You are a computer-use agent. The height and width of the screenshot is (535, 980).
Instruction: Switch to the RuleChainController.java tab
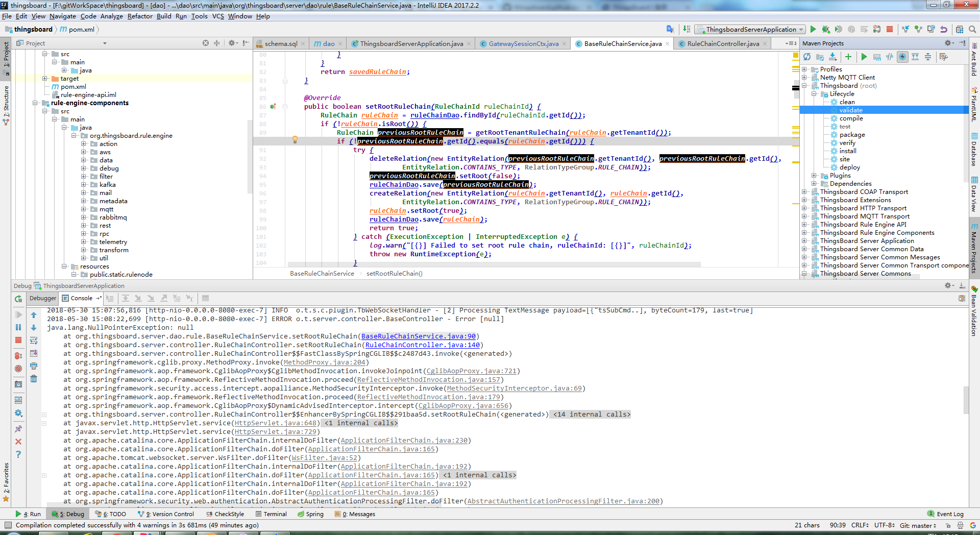click(722, 43)
